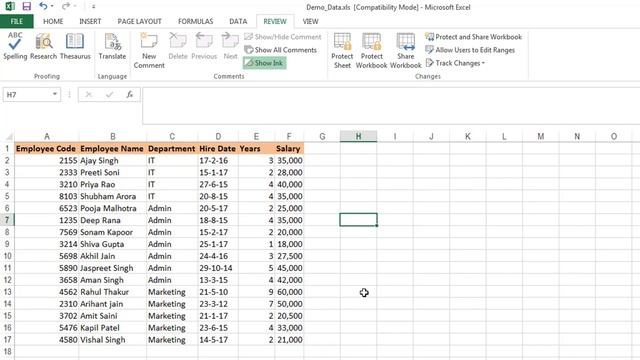
Task: Open the Undo history dropdown arrow
Action: click(52, 6)
